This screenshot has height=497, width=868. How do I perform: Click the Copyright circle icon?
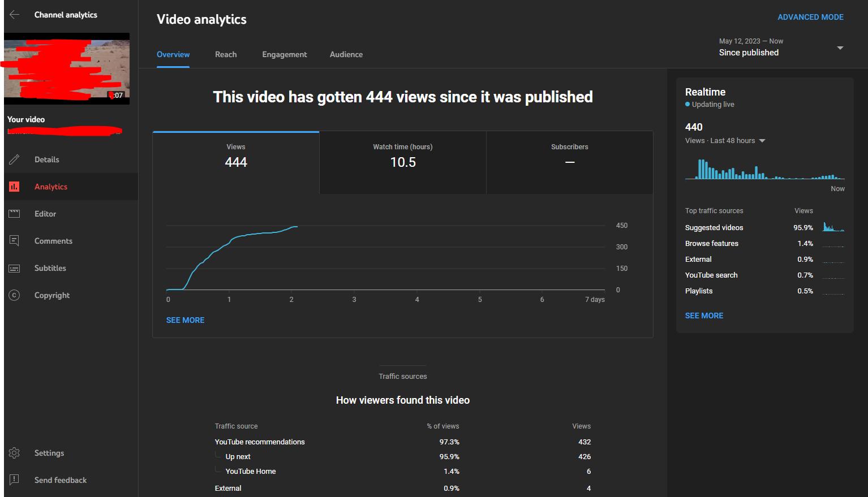15,295
